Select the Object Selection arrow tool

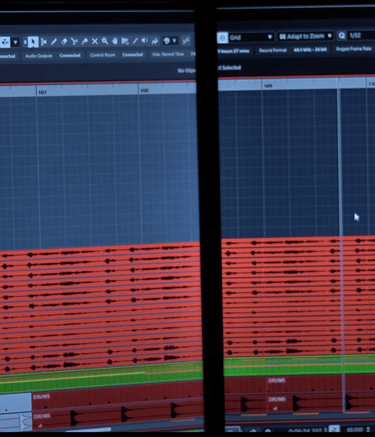(33, 42)
